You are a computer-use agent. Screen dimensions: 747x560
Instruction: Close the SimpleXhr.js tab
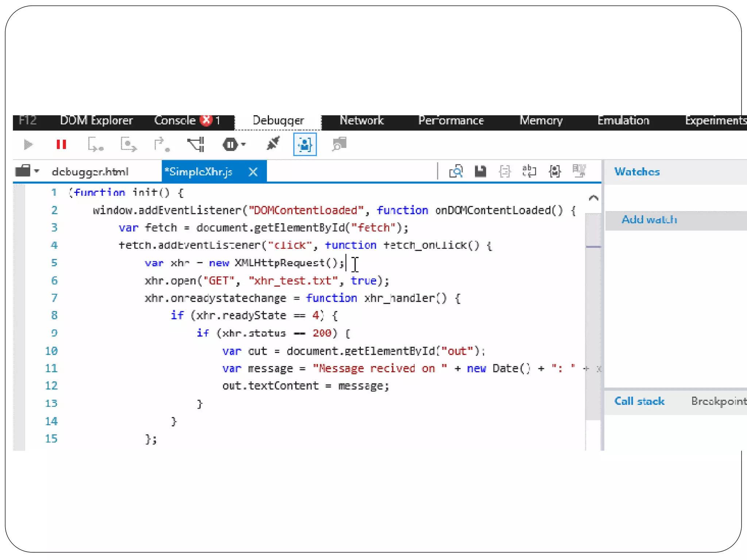[x=253, y=172]
